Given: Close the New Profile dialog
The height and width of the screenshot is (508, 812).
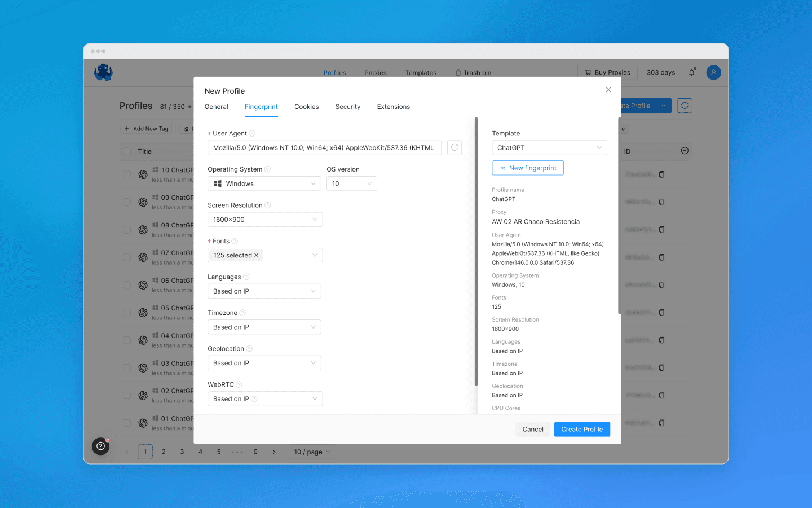Looking at the screenshot, I should [608, 90].
